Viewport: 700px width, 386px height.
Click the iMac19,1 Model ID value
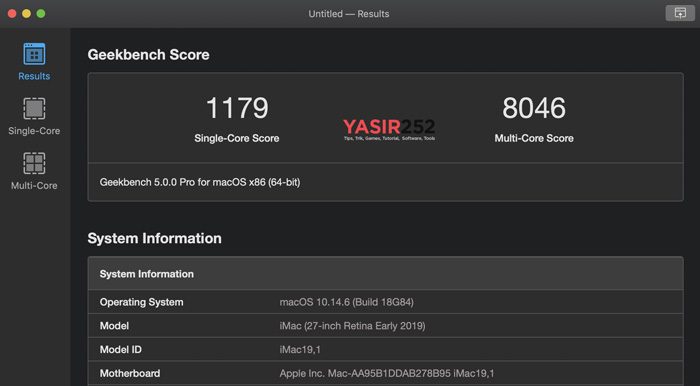pos(300,349)
